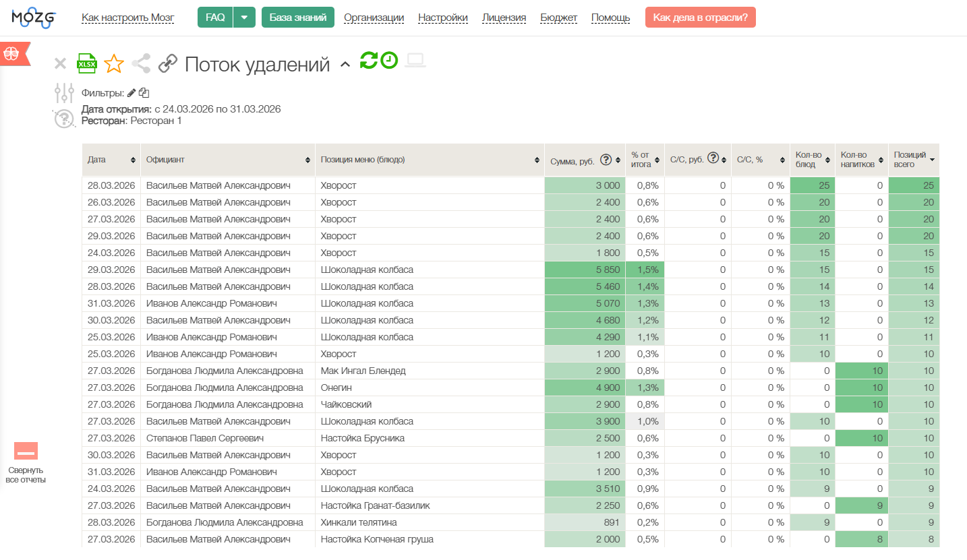Open the filter sliders icon
The width and height of the screenshot is (967, 560).
64,93
